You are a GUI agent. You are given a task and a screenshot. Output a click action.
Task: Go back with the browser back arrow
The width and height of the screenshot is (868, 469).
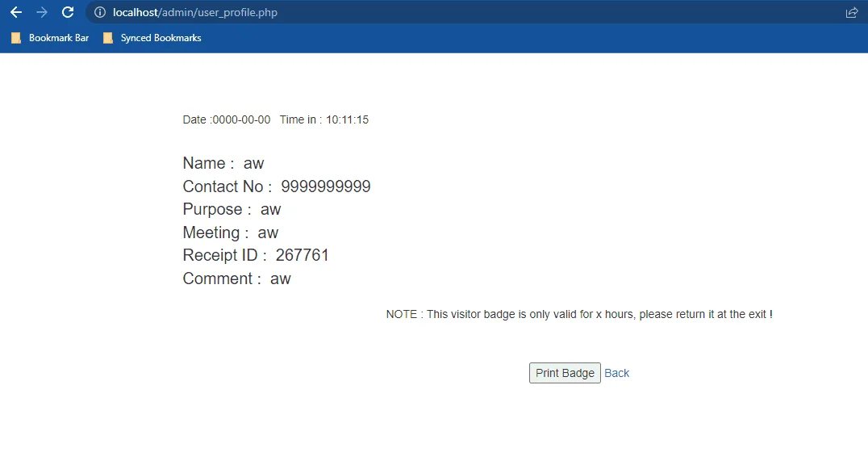[16, 12]
